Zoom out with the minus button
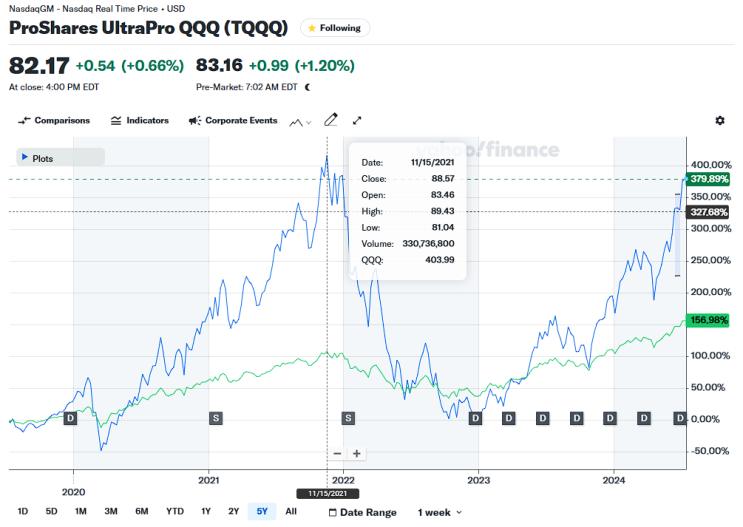Viewport: 743px width, 527px height. (337, 454)
